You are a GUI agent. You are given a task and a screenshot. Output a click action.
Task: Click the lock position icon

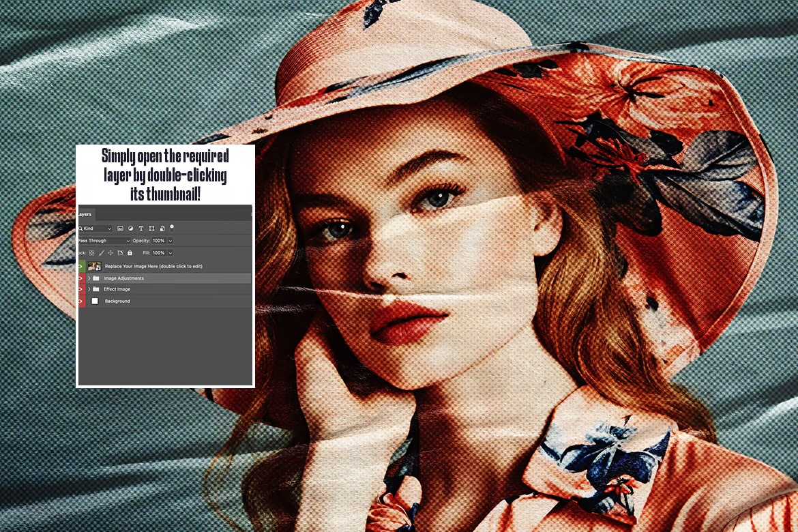click(110, 253)
